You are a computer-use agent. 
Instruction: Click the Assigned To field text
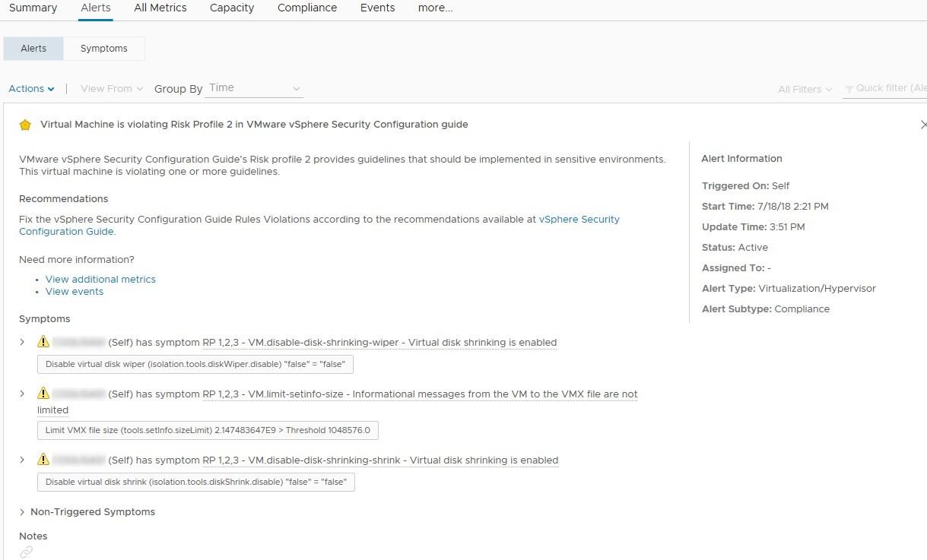click(736, 268)
